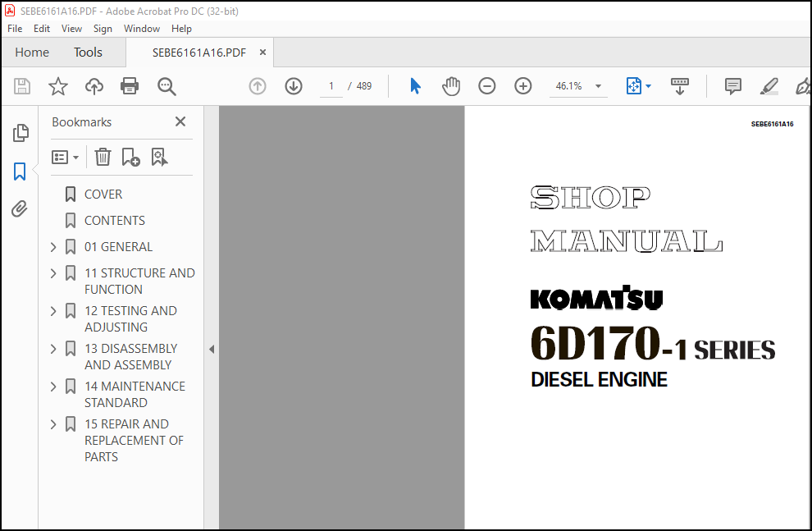Expand 12 TESTING AND ADJUSTING bookmark
This screenshot has height=531, width=812.
53,311
